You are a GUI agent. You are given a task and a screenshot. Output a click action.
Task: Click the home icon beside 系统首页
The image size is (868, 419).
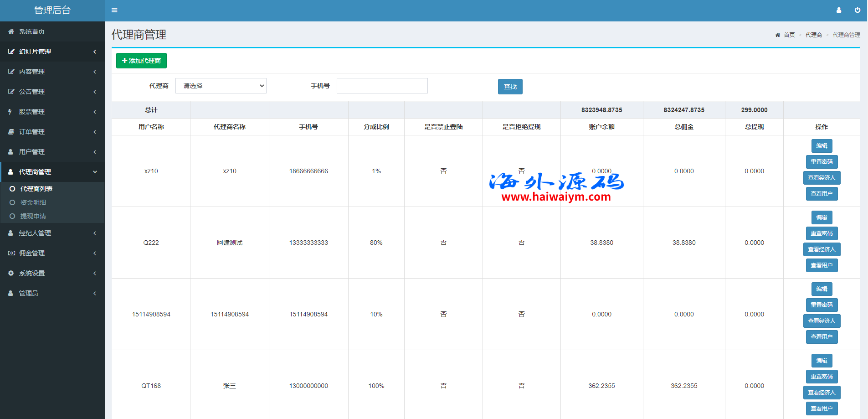11,31
